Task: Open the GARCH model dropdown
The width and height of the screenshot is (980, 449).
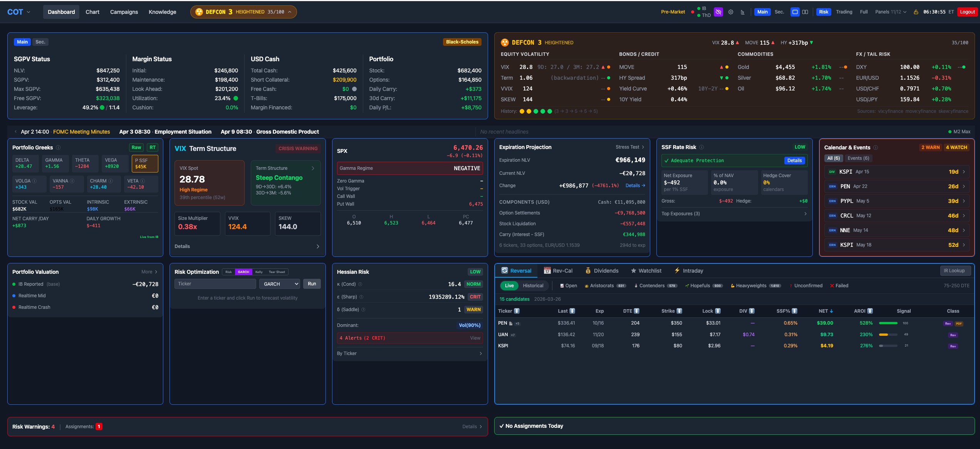Action: [x=279, y=283]
